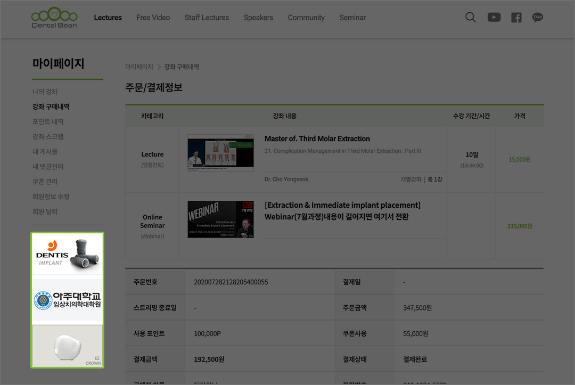Open the Lectures menu
This screenshot has height=385, width=575.
click(x=108, y=18)
